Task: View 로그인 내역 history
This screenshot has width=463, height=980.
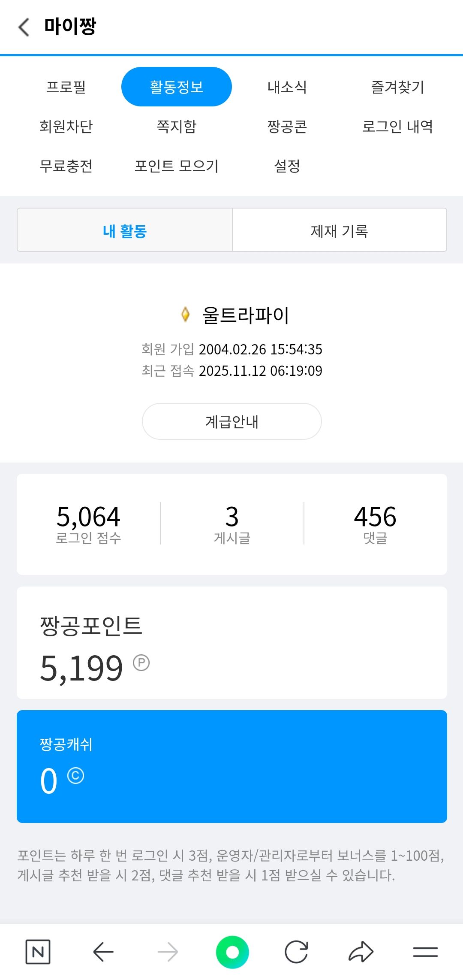Action: click(397, 126)
